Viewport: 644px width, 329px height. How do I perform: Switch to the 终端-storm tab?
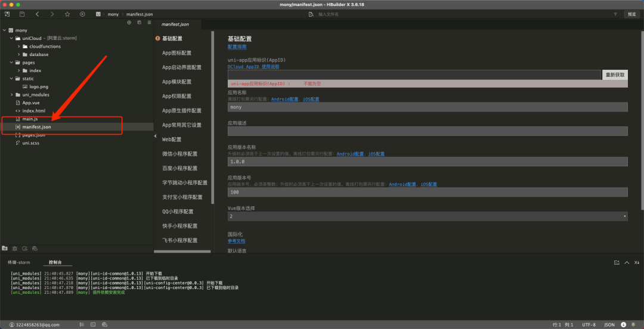point(19,262)
